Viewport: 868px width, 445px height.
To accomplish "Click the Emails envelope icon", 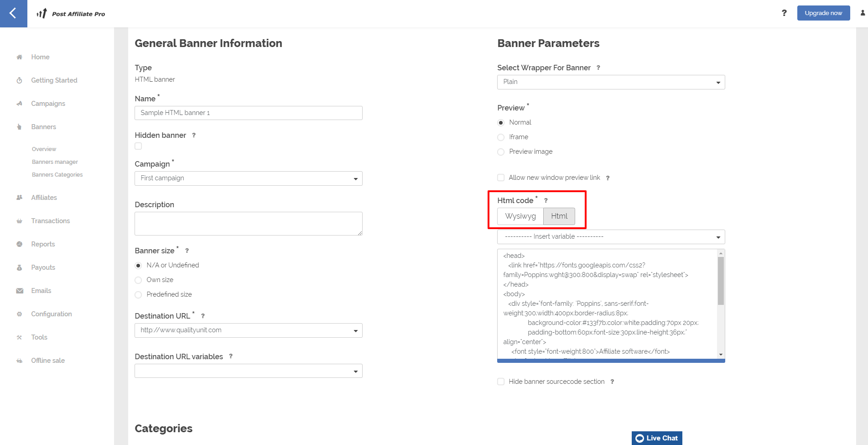I will (20, 291).
